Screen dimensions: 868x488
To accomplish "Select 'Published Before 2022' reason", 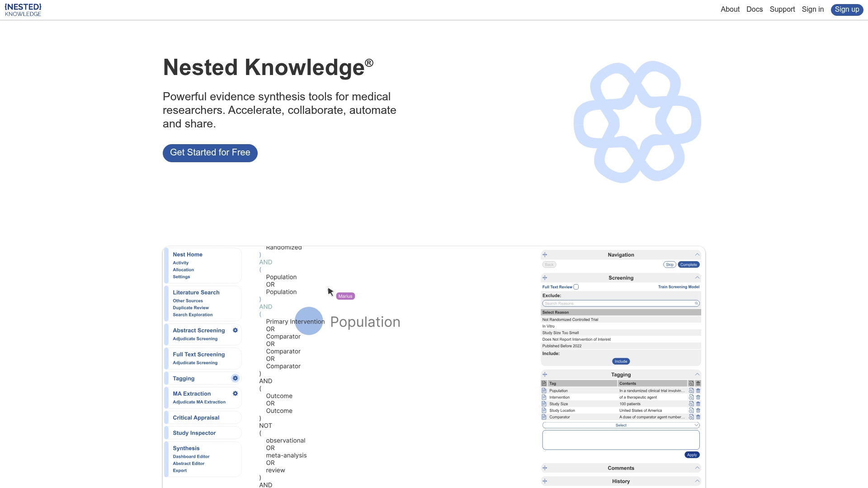I will click(621, 346).
